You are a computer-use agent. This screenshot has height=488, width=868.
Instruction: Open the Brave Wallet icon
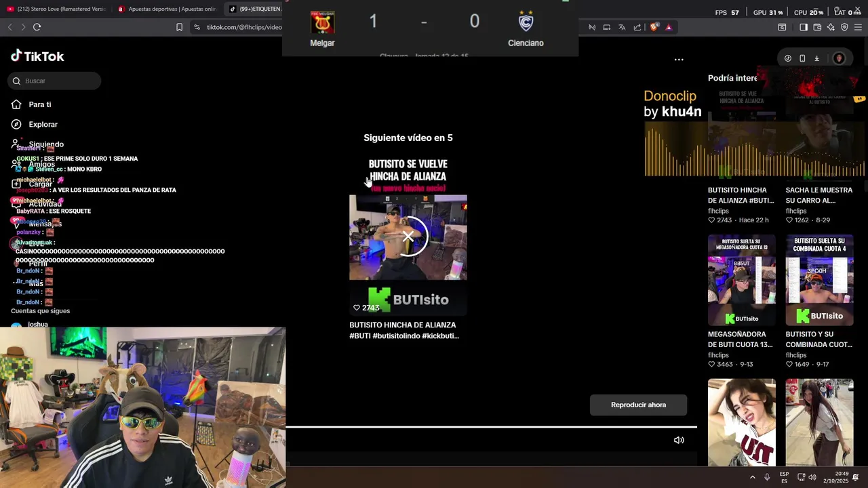817,27
